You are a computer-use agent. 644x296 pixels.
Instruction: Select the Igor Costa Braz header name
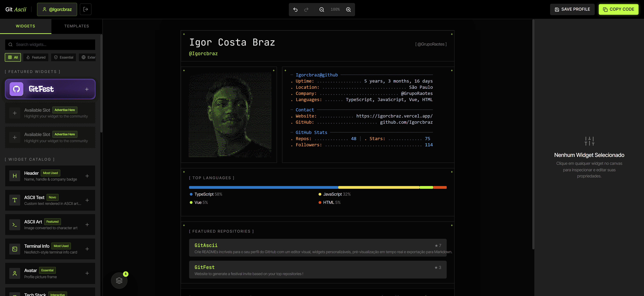click(x=232, y=42)
